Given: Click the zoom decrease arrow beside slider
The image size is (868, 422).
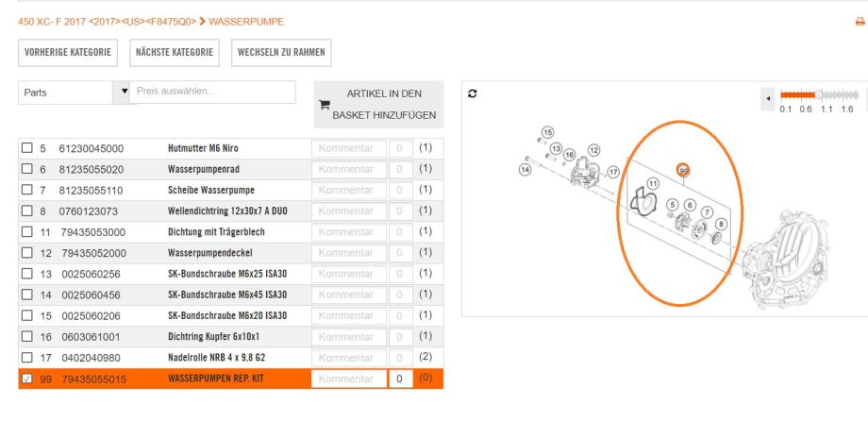Looking at the screenshot, I should pos(767,97).
